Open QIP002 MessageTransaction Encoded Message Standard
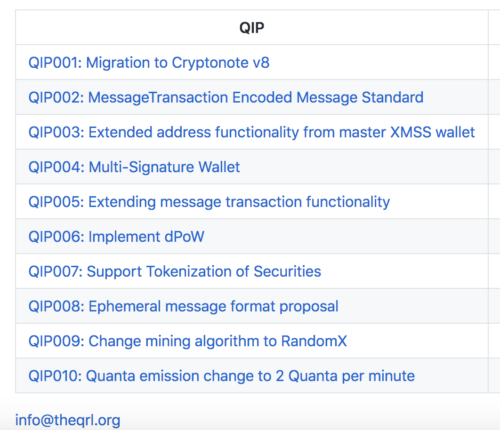The image size is (500, 430). pos(226,97)
